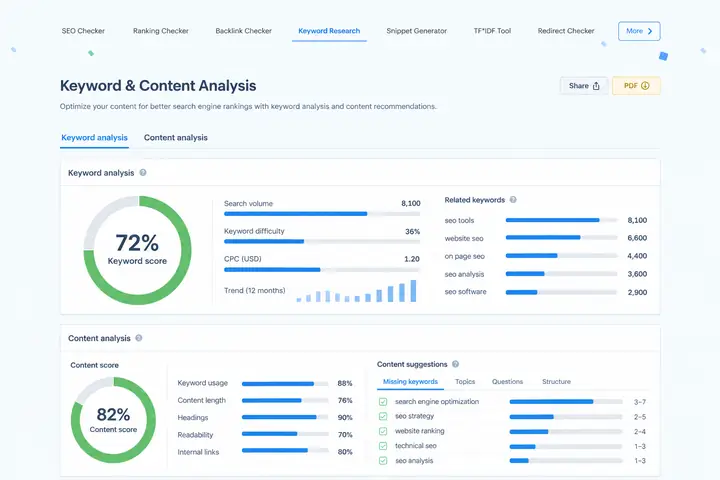This screenshot has width=720, height=480.
Task: Select related keyword 'seo software'
Action: [x=465, y=292]
